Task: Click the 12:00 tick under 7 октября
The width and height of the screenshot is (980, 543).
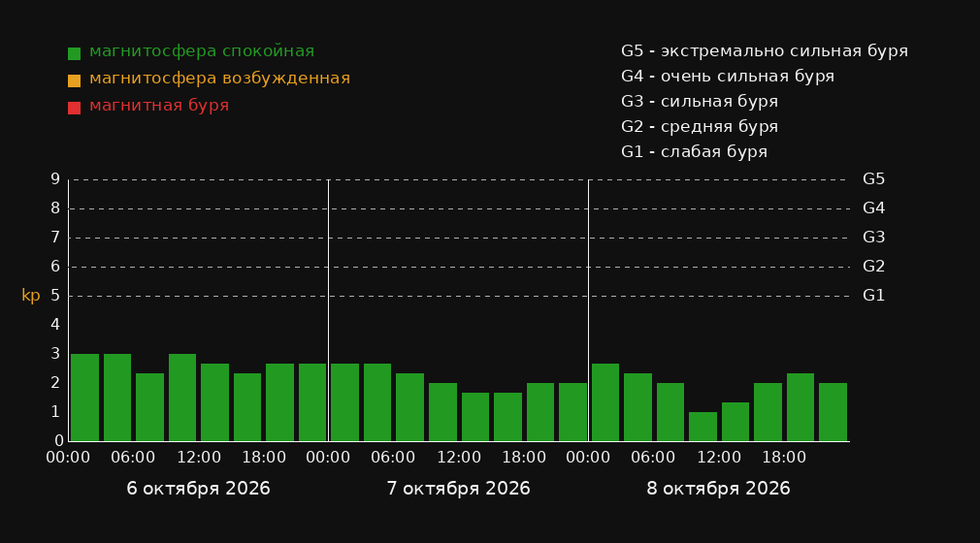Action: click(x=459, y=458)
